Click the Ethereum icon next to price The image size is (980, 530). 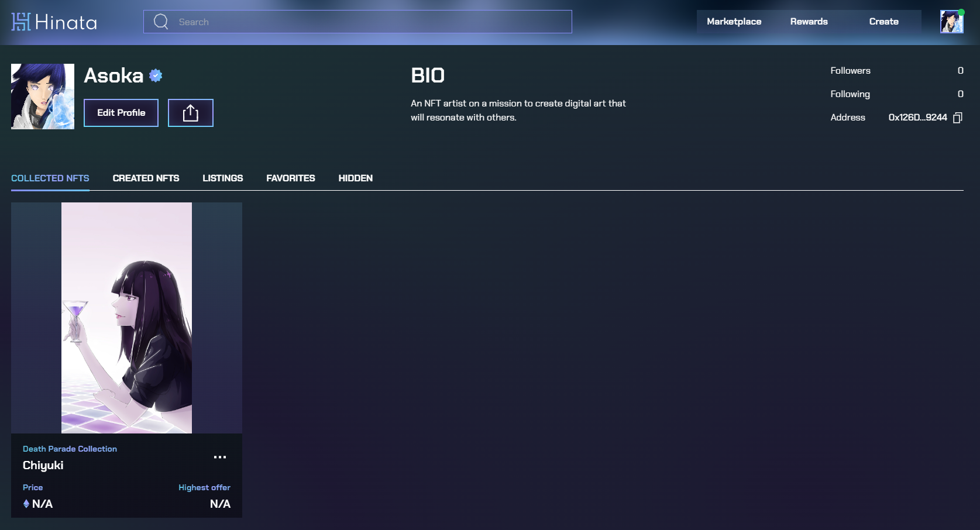point(26,504)
